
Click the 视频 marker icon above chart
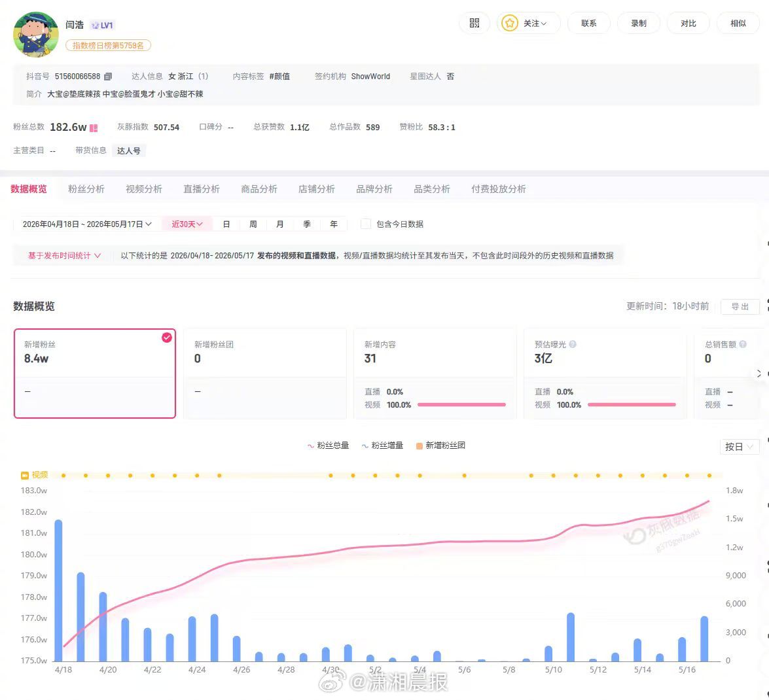pos(24,476)
